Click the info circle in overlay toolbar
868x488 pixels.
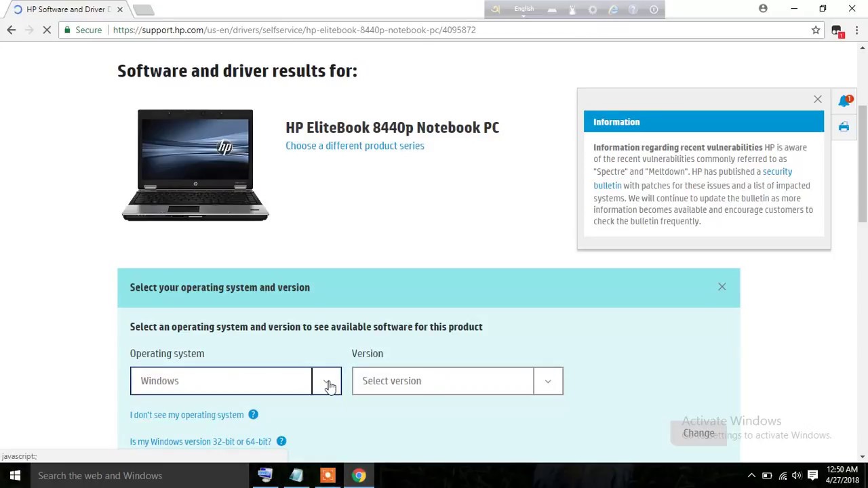[x=654, y=9]
